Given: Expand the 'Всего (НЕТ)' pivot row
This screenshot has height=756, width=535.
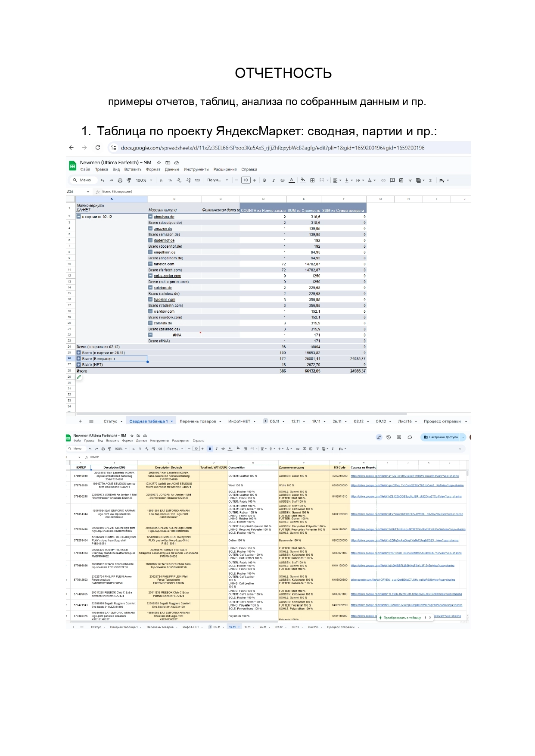Looking at the screenshot, I should pos(79,364).
